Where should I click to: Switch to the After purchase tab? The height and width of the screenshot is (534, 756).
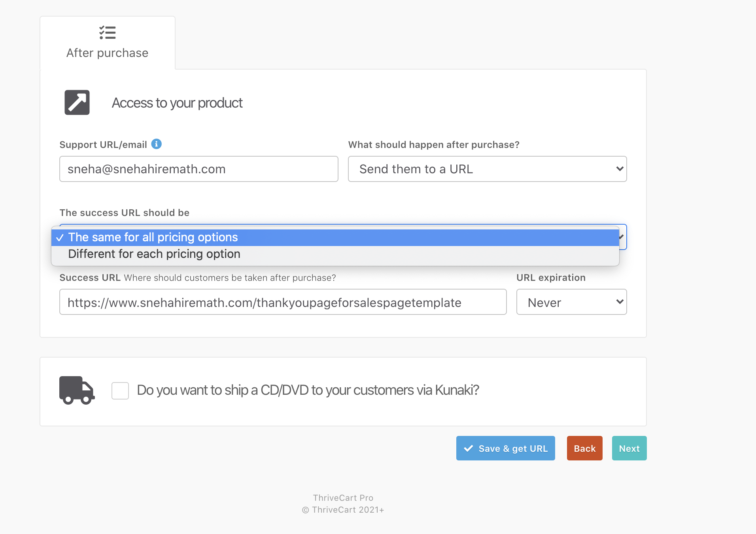coord(108,43)
